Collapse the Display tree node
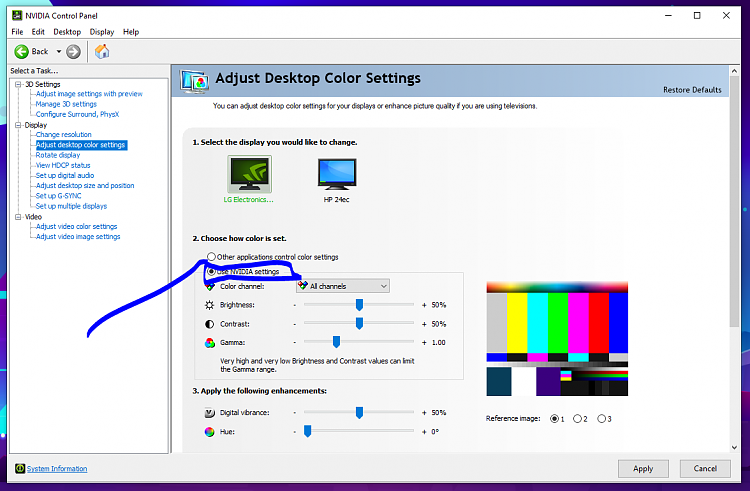The image size is (750, 491). click(x=18, y=125)
